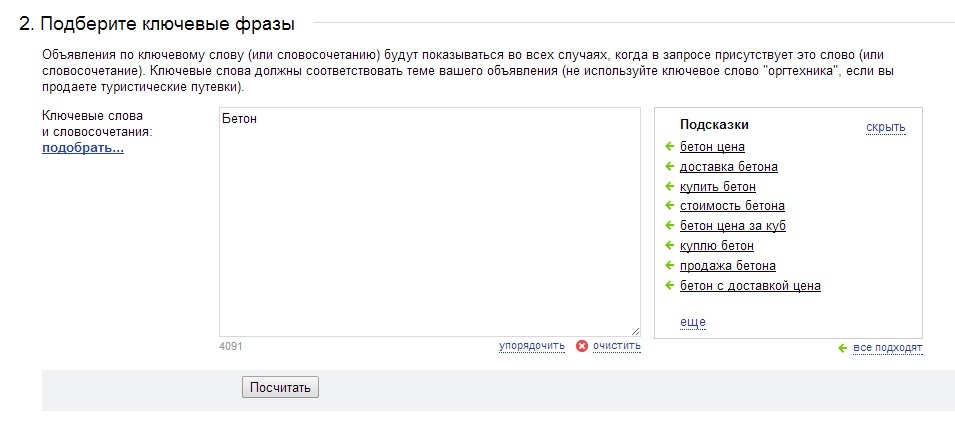Select the "бетон с доставкой цена" suggestion

click(750, 286)
